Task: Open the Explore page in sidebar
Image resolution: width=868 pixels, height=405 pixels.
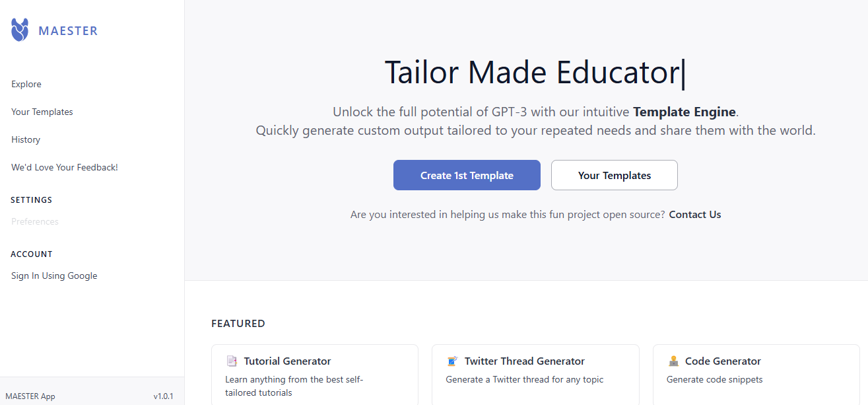Action: 26,84
